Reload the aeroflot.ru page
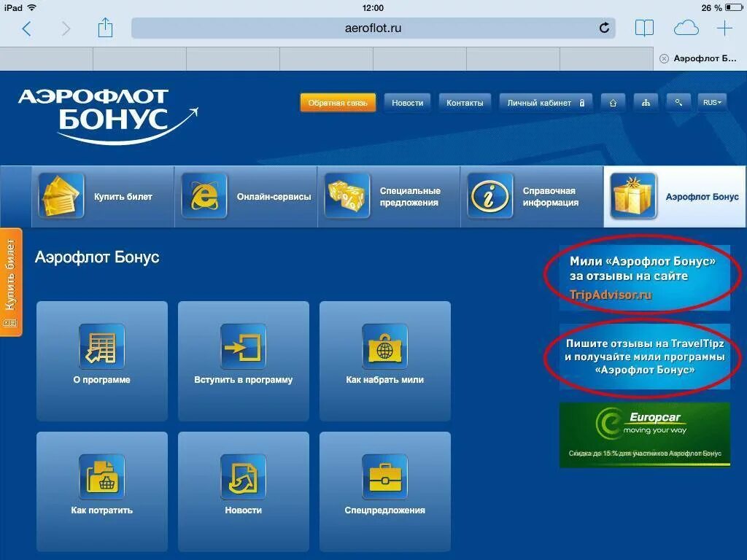This screenshot has height=560, width=747. pos(604,28)
